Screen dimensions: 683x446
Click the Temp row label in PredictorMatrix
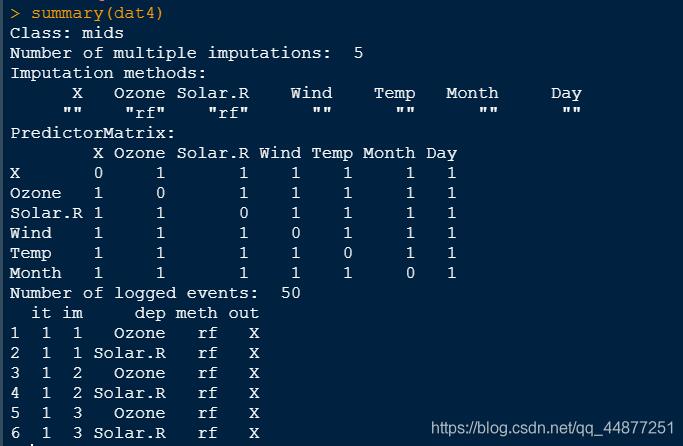31,253
